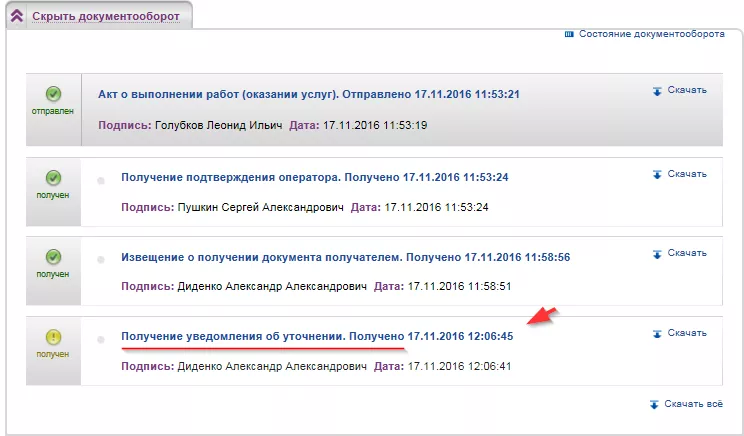This screenshot has width=744, height=436.
Task: Click download arrow icon in Получение подтверждения оператора row
Action: [657, 175]
